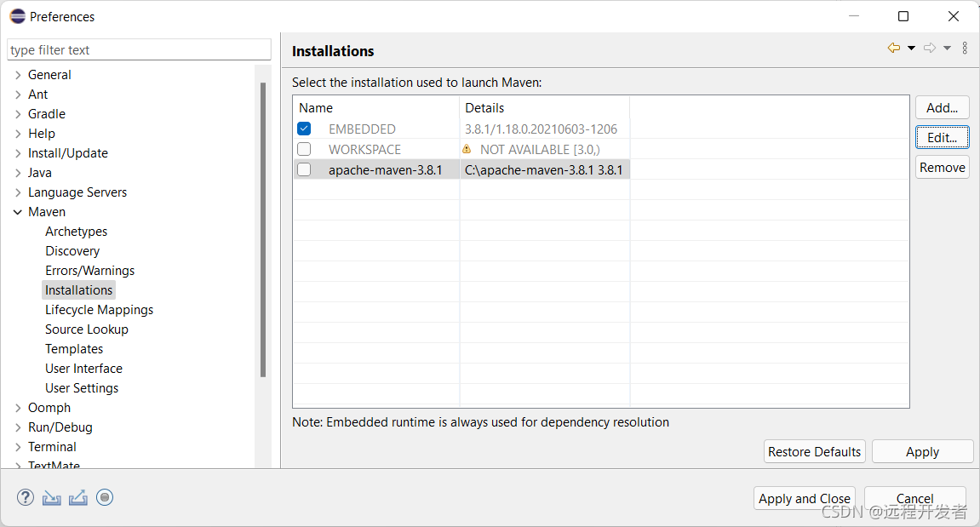
Task: Click Apply and Close
Action: tap(805, 498)
